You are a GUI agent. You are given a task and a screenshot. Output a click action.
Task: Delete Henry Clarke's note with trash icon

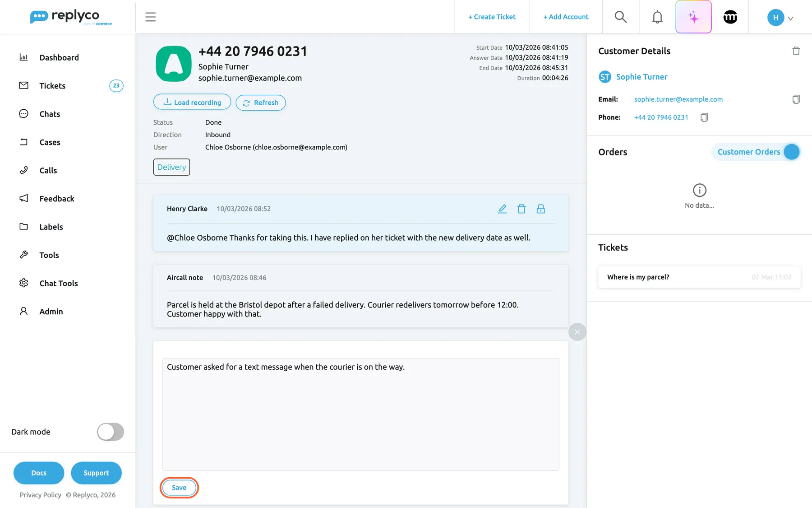521,209
